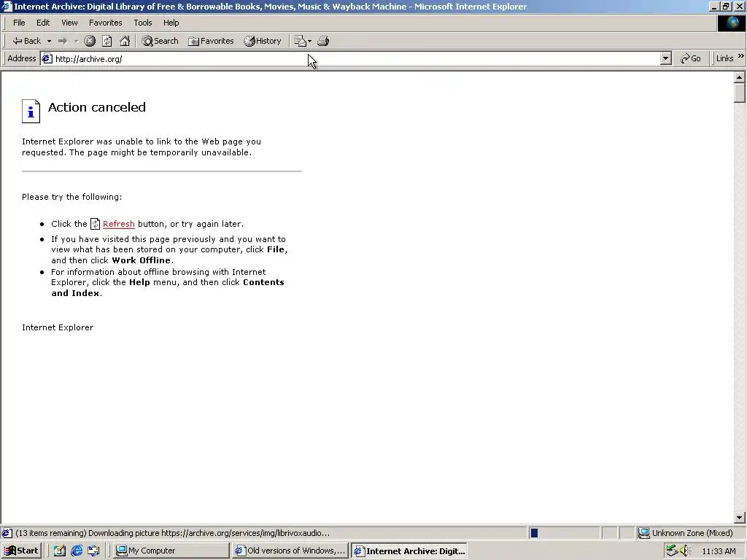
Task: Click Internet Archive taskbar button
Action: click(409, 551)
